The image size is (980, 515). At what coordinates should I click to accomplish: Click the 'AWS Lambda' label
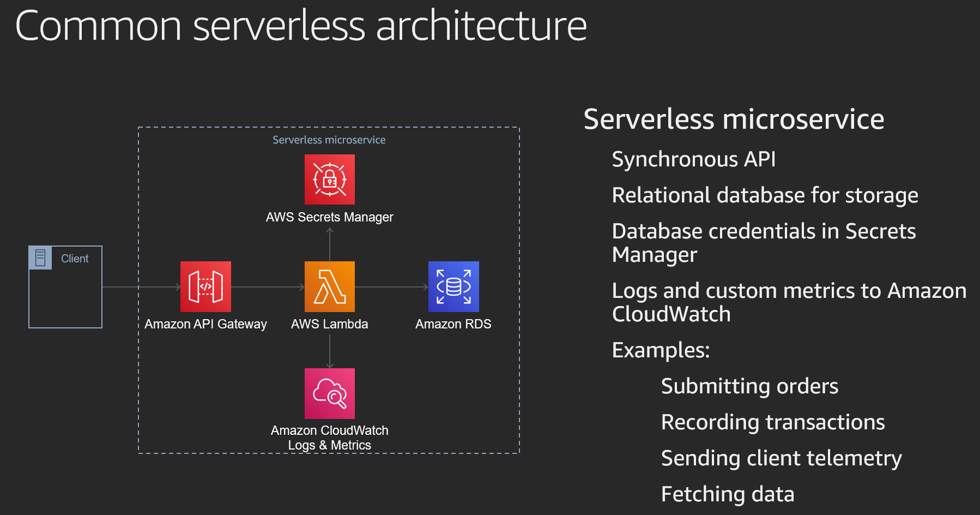(x=330, y=324)
